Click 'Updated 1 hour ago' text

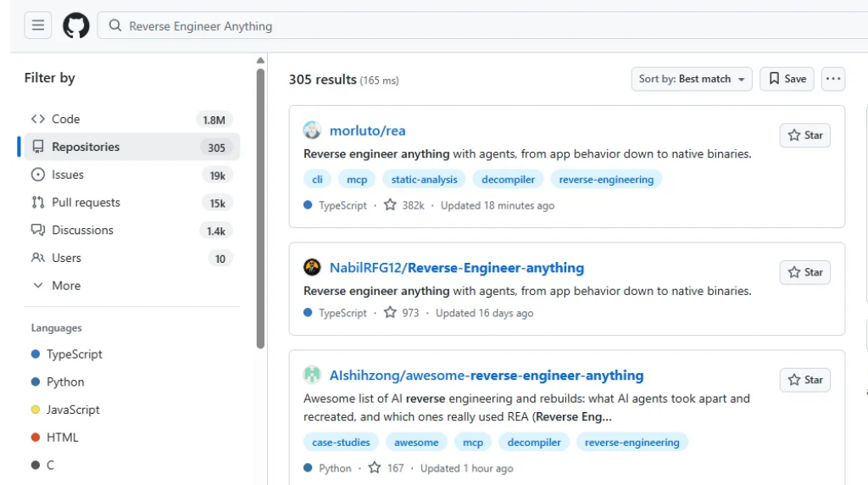point(467,468)
